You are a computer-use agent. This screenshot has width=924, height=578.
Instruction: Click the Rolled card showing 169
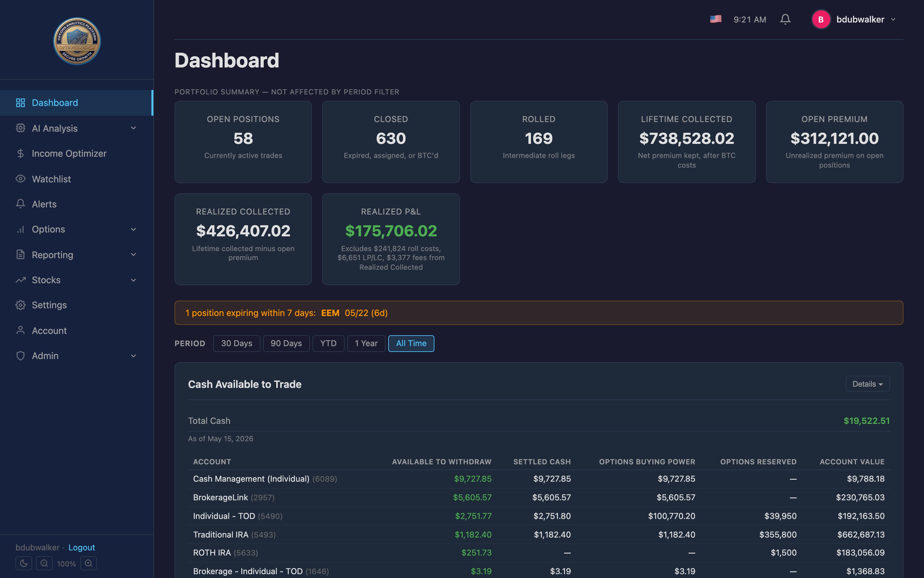[539, 142]
